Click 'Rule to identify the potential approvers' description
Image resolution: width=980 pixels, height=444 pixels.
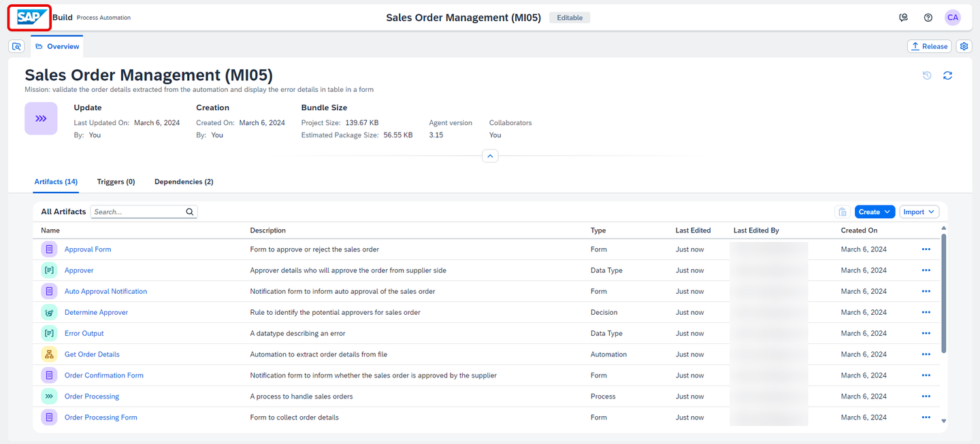tap(336, 313)
